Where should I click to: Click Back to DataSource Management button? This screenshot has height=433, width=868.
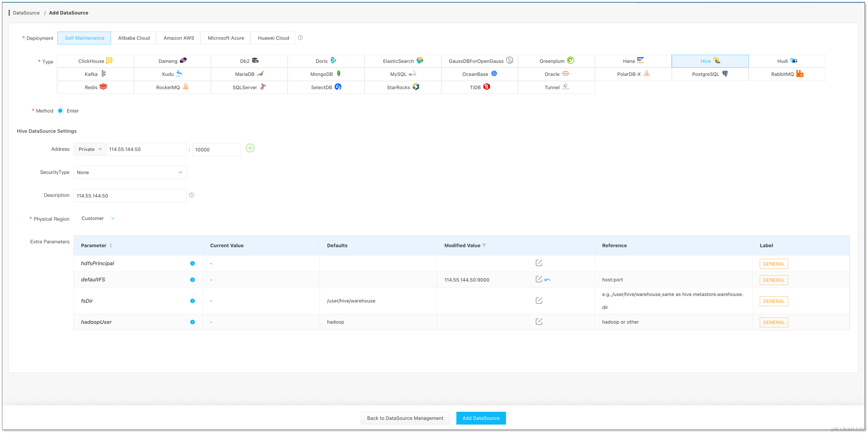tap(405, 418)
